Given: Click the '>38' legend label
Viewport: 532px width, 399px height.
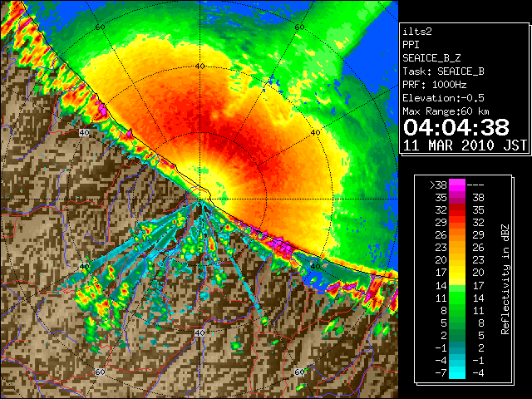Looking at the screenshot, I should coord(438,185).
